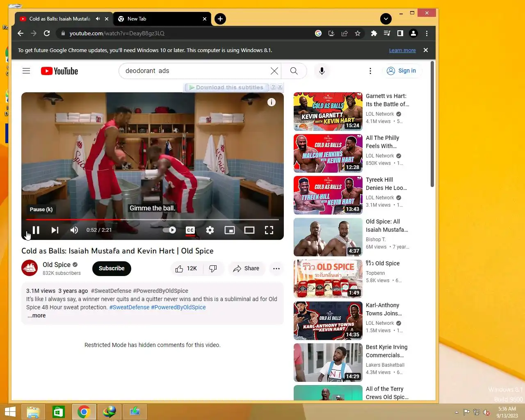
Task: Click the address bar URL
Action: coord(117,33)
